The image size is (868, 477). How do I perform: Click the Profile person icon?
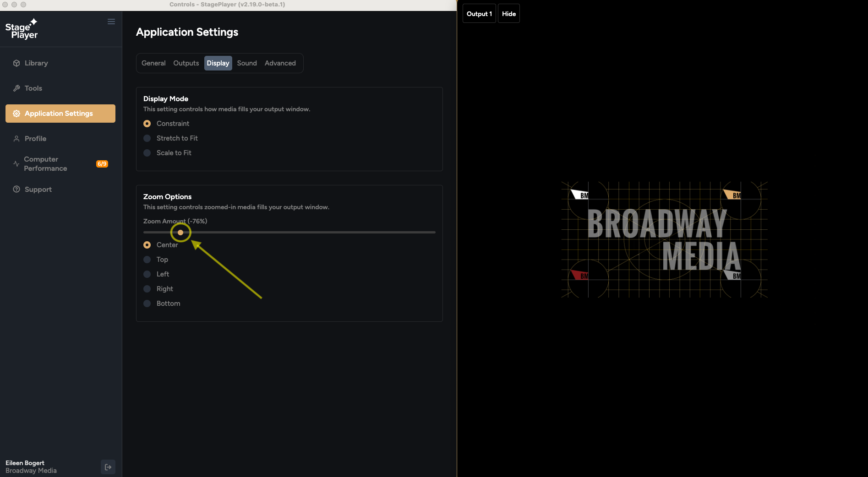click(x=16, y=139)
